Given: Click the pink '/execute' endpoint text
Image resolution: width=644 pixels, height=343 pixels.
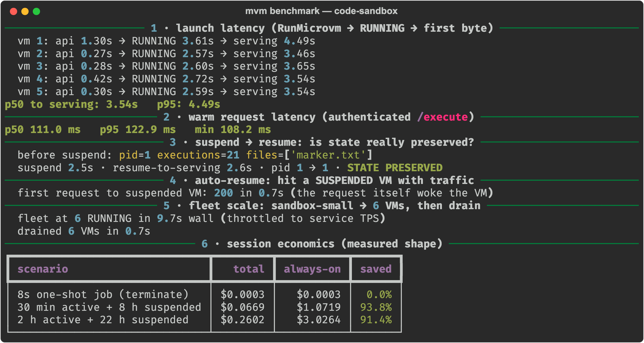Looking at the screenshot, I should click(442, 117).
